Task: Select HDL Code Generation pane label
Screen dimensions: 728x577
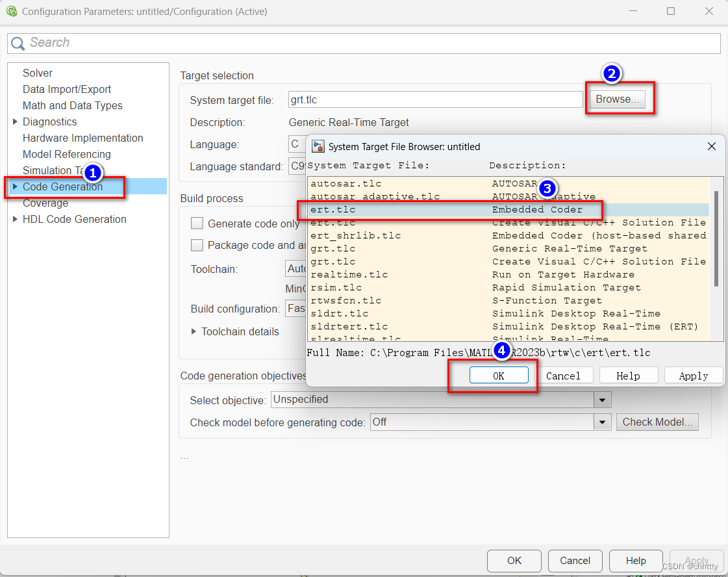Action: pyautogui.click(x=74, y=219)
